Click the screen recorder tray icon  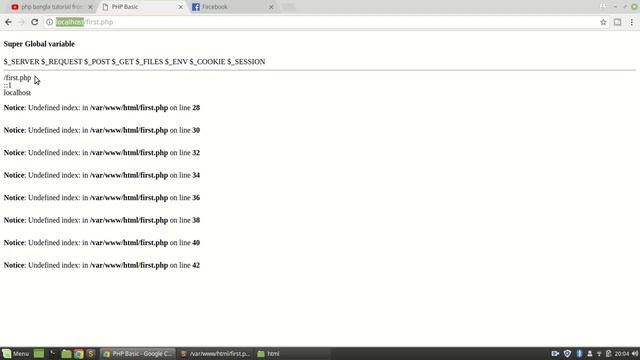[x=555, y=353]
